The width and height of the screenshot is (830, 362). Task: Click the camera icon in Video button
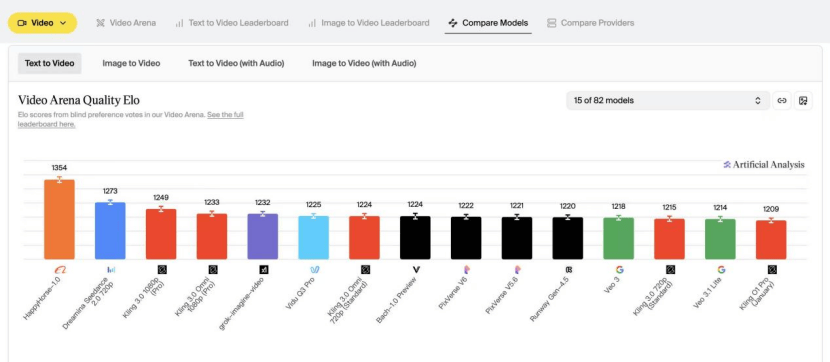click(x=22, y=23)
